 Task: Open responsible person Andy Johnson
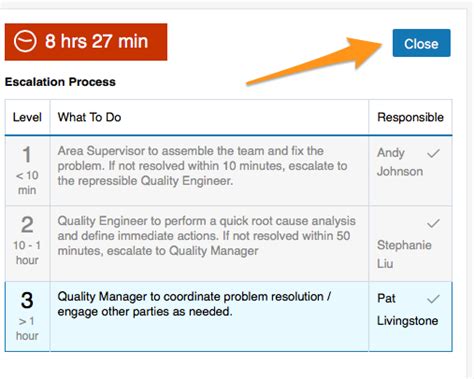pyautogui.click(x=400, y=162)
